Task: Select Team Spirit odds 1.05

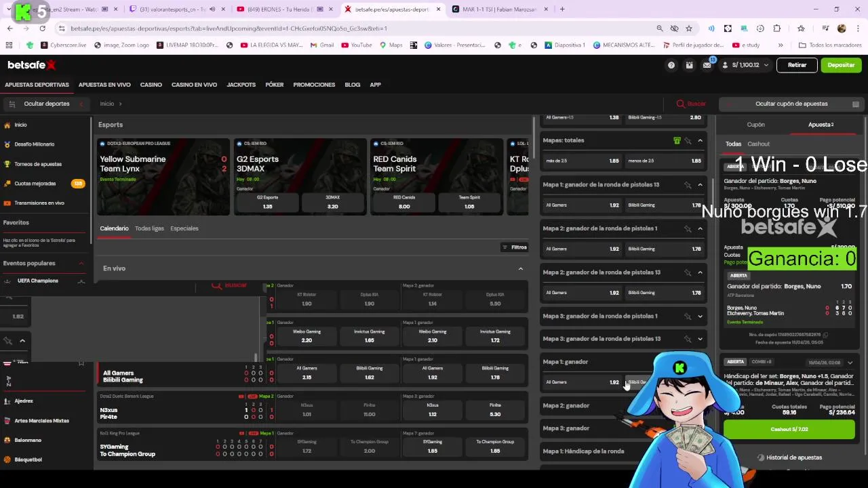Action: pos(469,202)
